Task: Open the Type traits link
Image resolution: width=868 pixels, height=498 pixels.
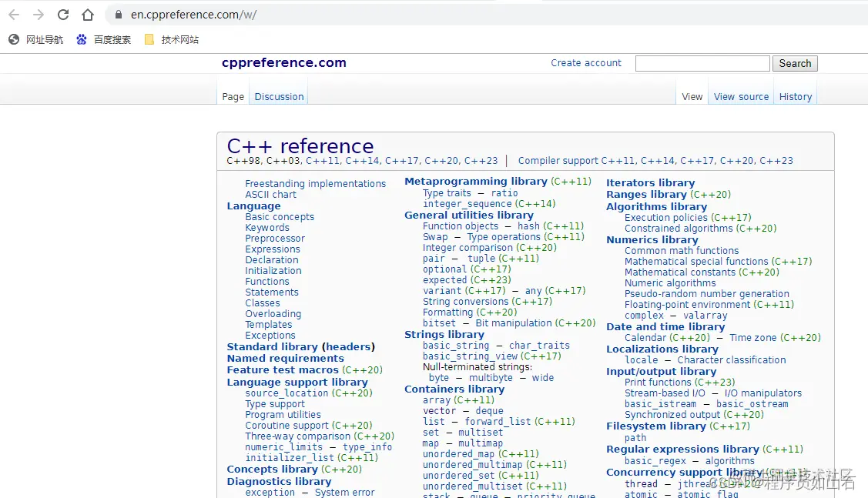Action: [447, 193]
